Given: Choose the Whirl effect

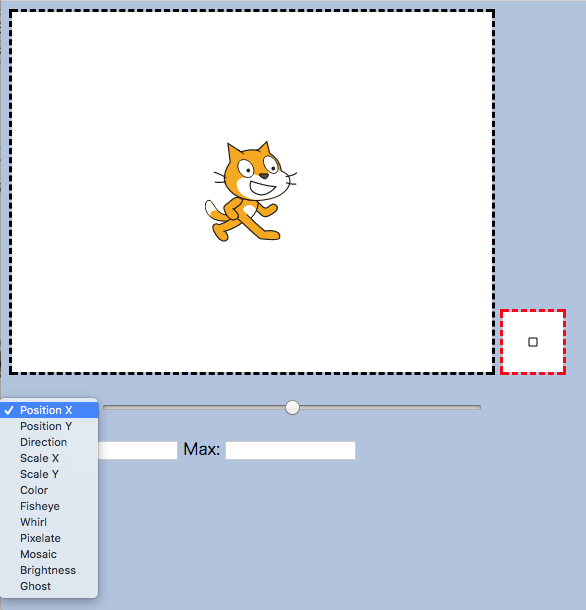Looking at the screenshot, I should 49,522.
